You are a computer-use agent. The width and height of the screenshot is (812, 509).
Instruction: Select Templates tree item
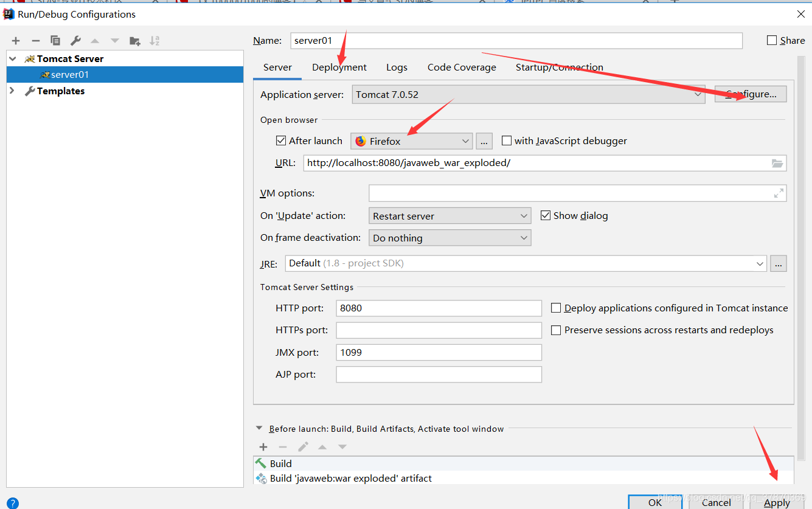[61, 91]
